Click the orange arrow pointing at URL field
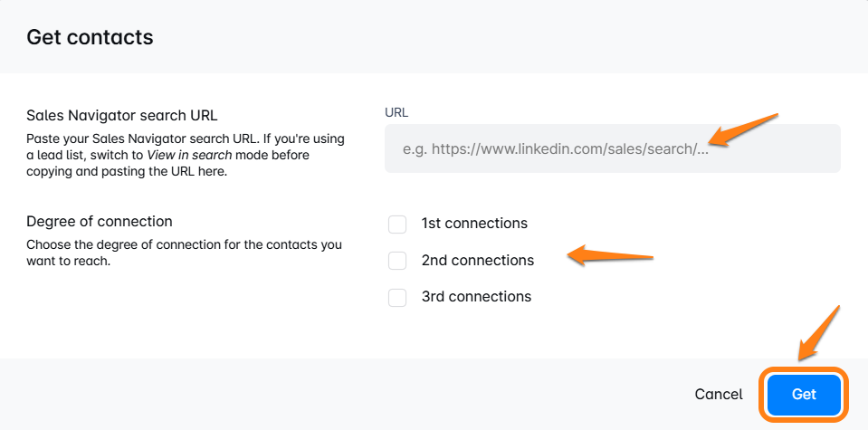The image size is (868, 430). pyautogui.click(x=742, y=129)
